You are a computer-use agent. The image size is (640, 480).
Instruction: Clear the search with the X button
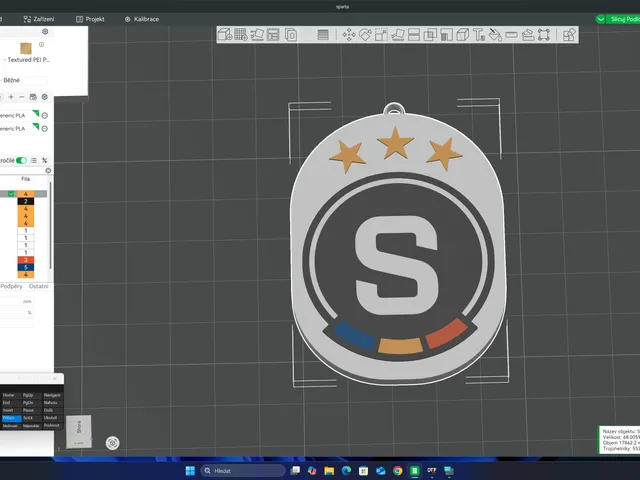48,171
